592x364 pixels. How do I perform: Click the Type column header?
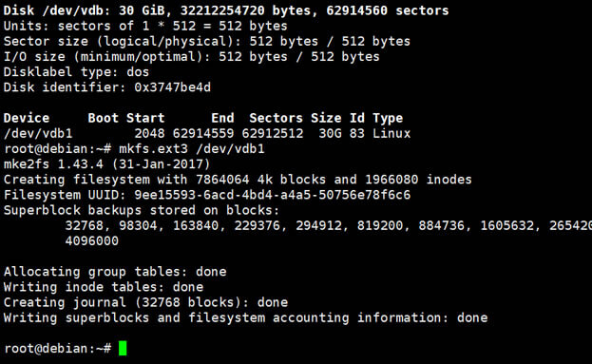[x=388, y=118]
